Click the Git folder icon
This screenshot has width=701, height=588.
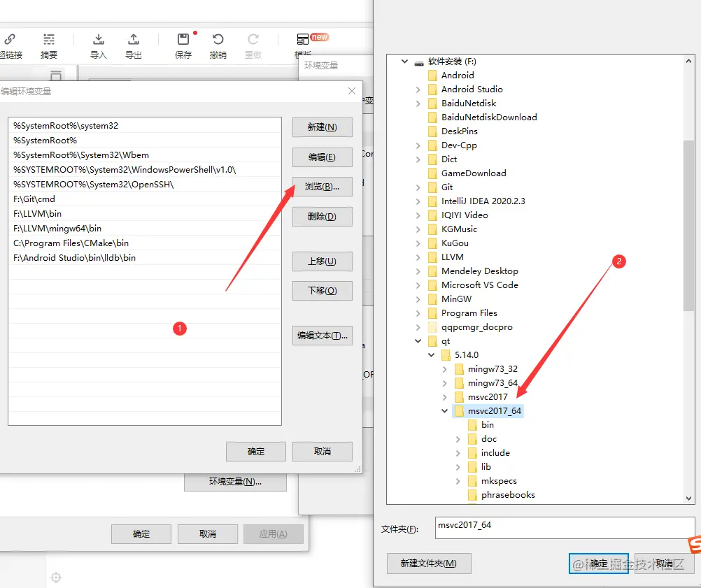pyautogui.click(x=432, y=187)
